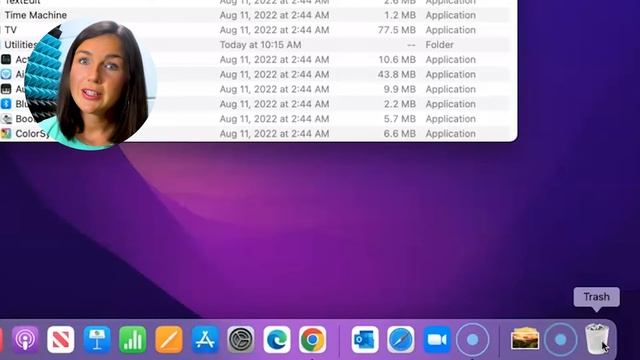This screenshot has height=360, width=640.
Task: Click the 6.6 MB size value
Action: coord(400,133)
